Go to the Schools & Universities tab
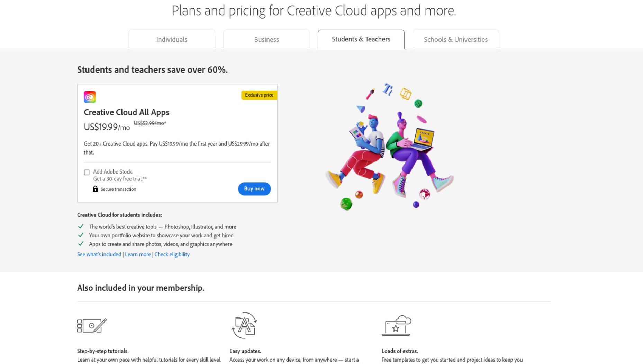Screen dimensions: 643x364 (x=456, y=39)
